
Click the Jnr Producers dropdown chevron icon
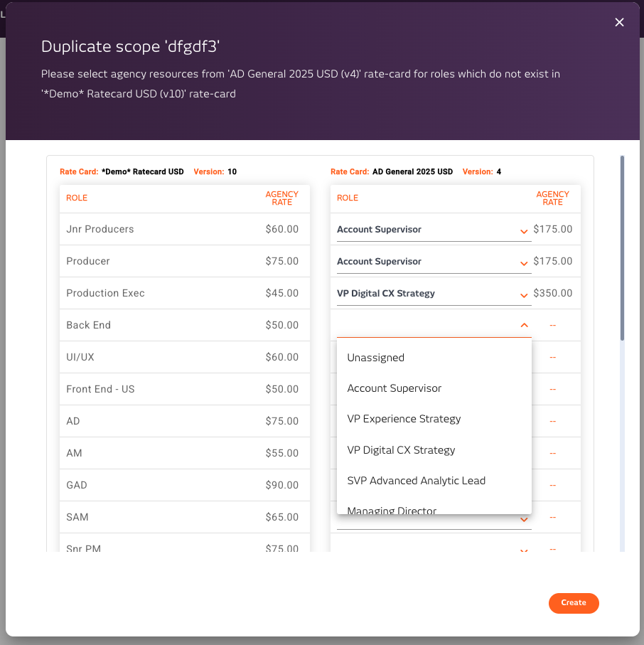(x=524, y=231)
